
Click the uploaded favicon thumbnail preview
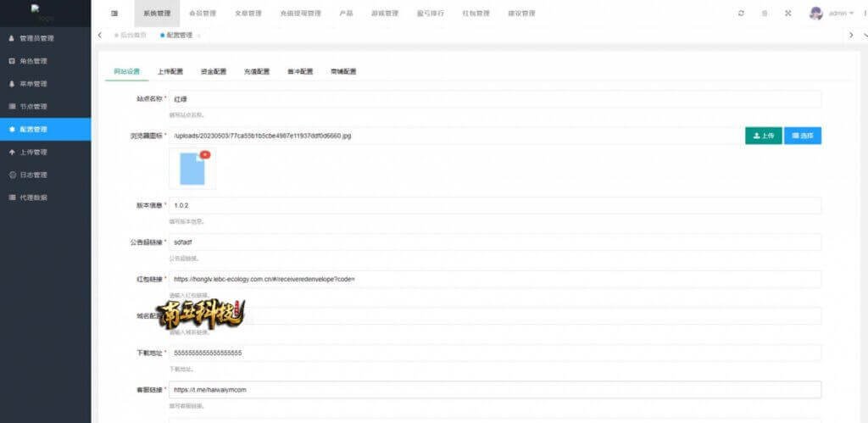pos(192,169)
